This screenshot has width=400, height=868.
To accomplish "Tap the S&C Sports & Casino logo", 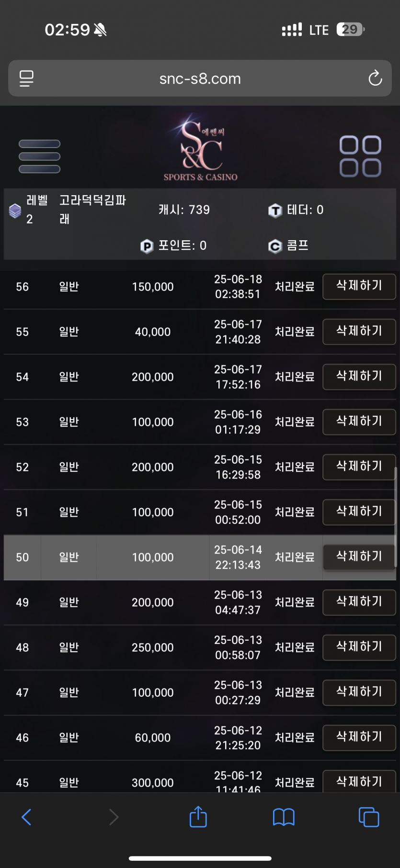I will (201, 148).
